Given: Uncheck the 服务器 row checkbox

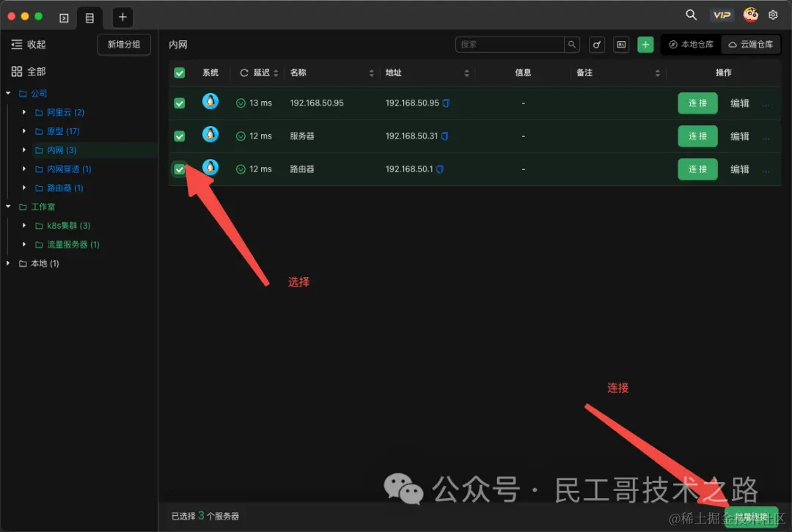Looking at the screenshot, I should [179, 136].
